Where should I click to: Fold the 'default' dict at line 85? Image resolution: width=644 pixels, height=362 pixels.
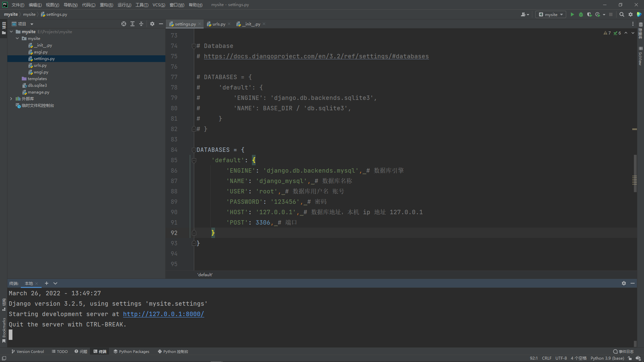194,160
